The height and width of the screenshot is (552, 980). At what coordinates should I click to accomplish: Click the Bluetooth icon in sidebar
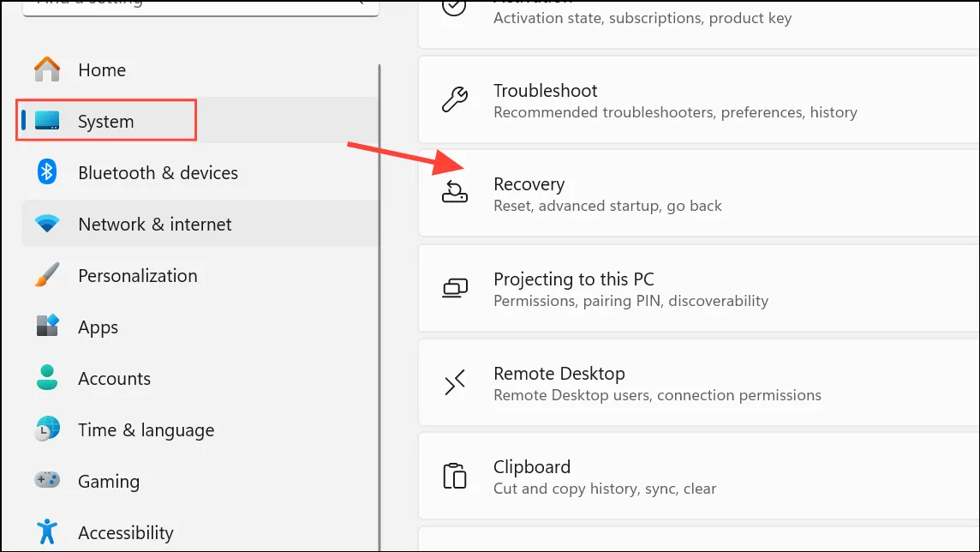(47, 172)
